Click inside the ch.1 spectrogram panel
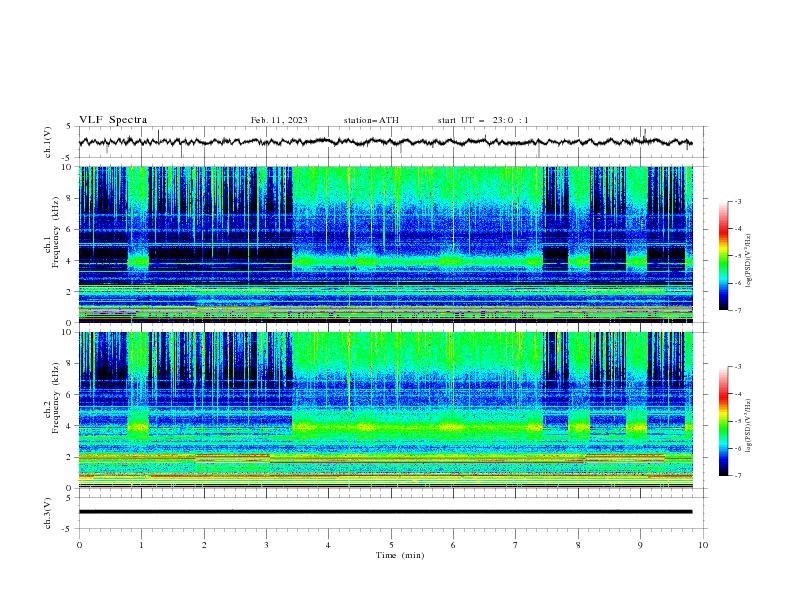This screenshot has width=792, height=612. pos(386,244)
